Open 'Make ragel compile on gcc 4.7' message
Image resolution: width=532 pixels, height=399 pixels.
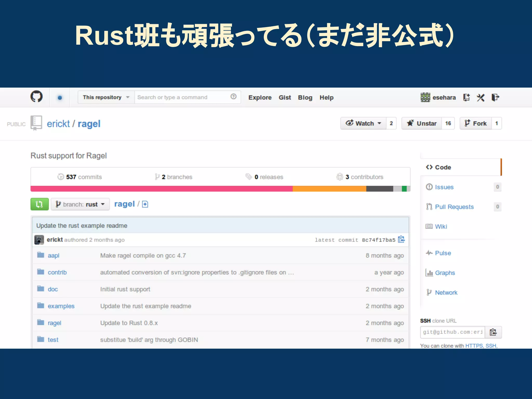coord(143,256)
